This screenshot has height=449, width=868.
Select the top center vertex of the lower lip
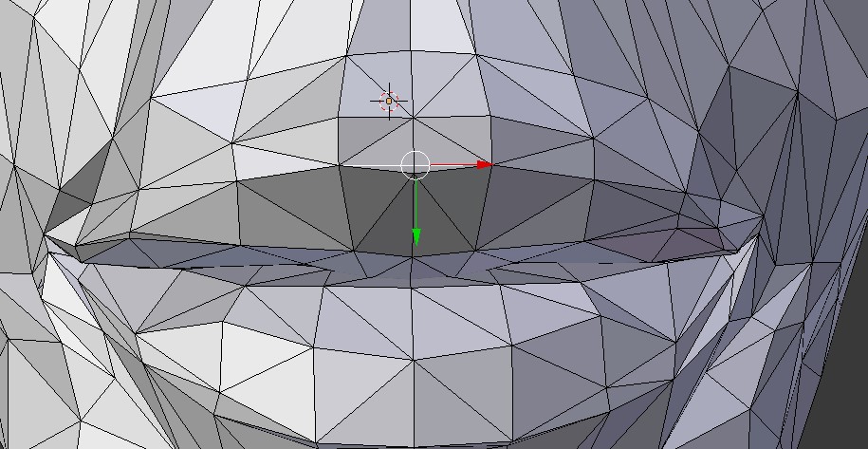[x=412, y=288]
